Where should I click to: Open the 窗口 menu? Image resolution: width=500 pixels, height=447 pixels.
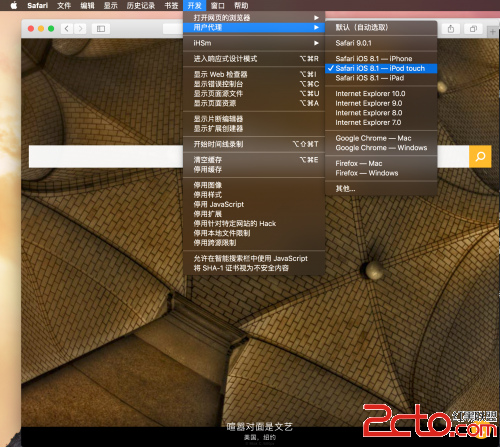click(217, 5)
